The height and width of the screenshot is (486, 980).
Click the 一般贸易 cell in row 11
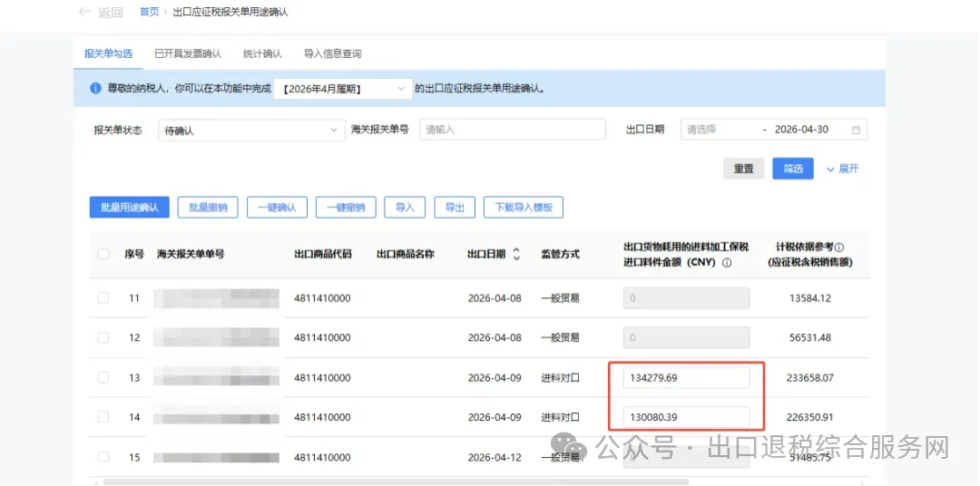pyautogui.click(x=561, y=298)
